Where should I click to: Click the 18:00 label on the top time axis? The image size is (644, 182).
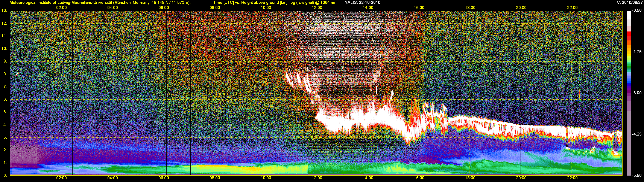click(x=470, y=7)
